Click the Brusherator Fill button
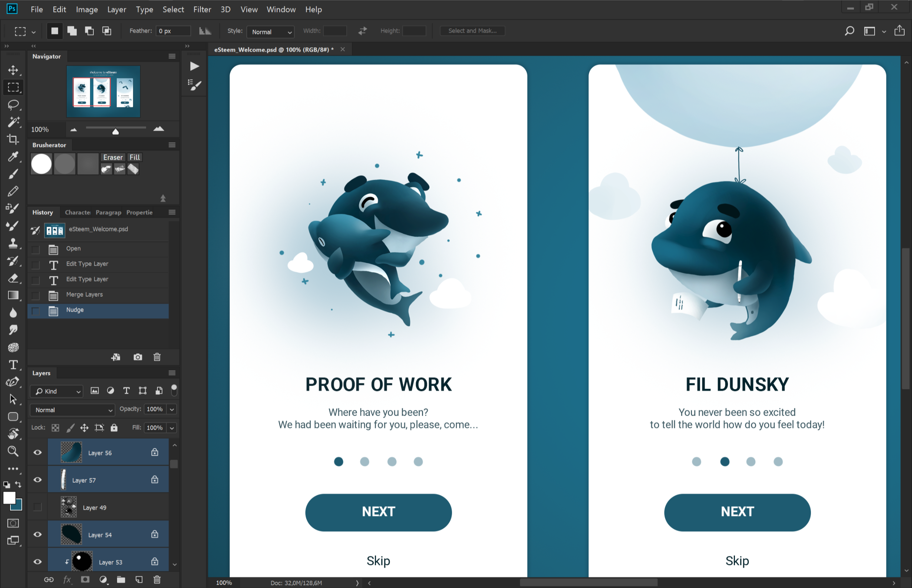The image size is (912, 588). click(134, 157)
